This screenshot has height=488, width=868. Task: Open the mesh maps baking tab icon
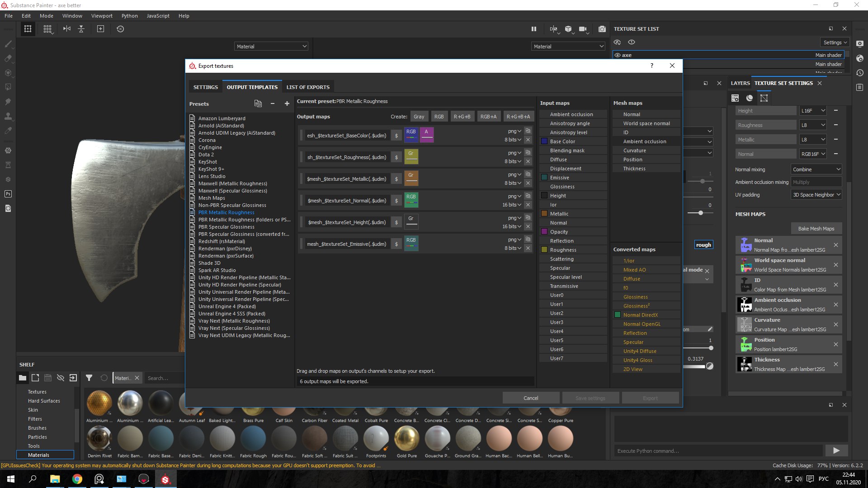point(764,98)
